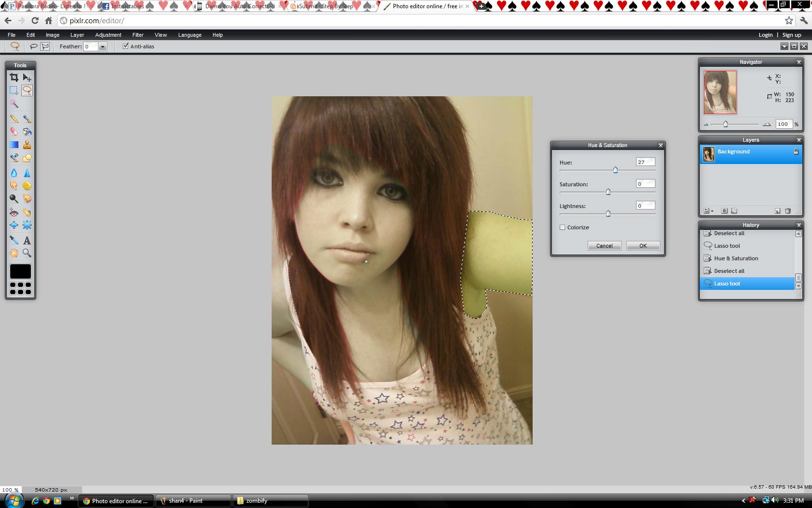The height and width of the screenshot is (508, 812).
Task: Enable the Colorize checkbox
Action: coord(562,227)
